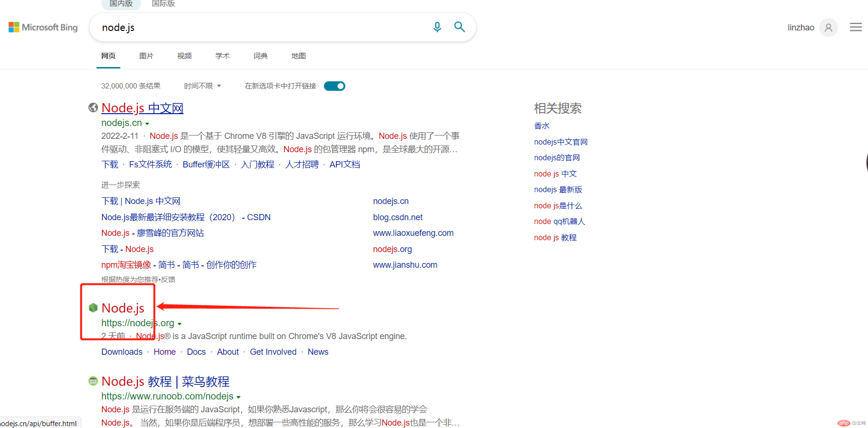Open the linzhao account avatar
This screenshot has height=428, width=868.
pos(829,28)
